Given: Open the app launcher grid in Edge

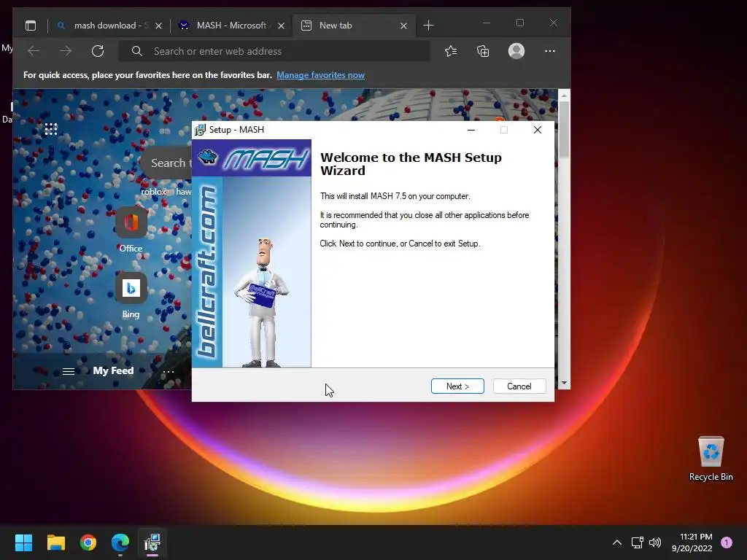Looking at the screenshot, I should pyautogui.click(x=51, y=129).
